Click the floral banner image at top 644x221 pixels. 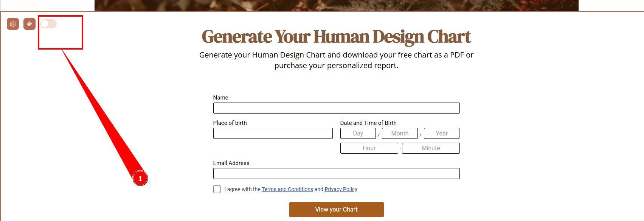(x=336, y=5)
